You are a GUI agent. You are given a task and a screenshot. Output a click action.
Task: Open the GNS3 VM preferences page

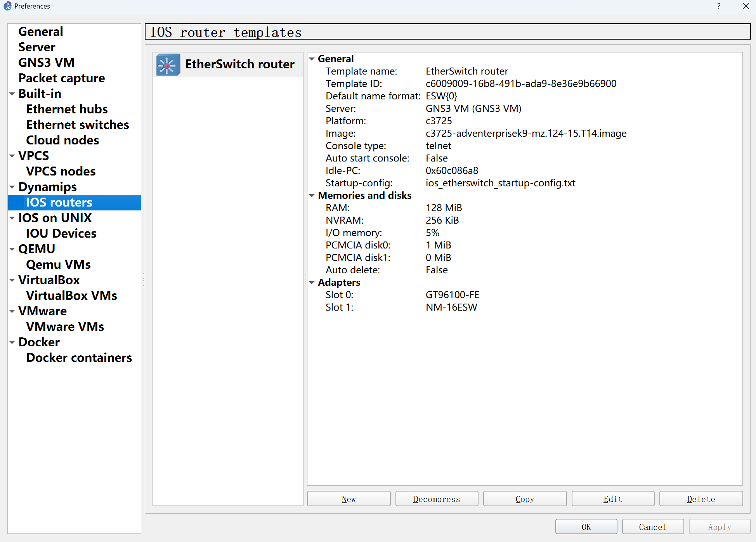coord(46,63)
